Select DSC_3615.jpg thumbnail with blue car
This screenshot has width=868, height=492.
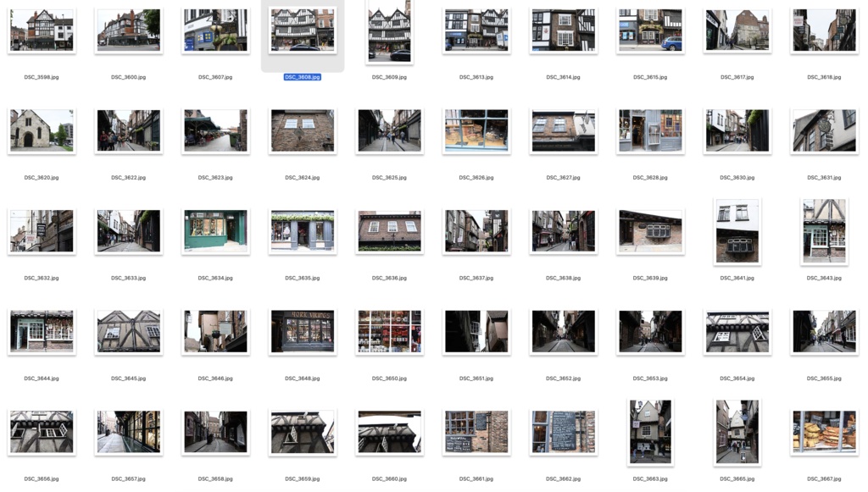pyautogui.click(x=650, y=30)
